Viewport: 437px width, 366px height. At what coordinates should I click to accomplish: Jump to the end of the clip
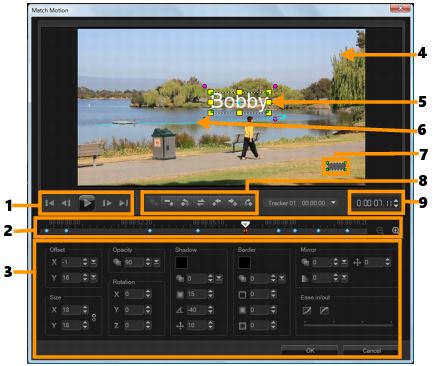point(124,203)
